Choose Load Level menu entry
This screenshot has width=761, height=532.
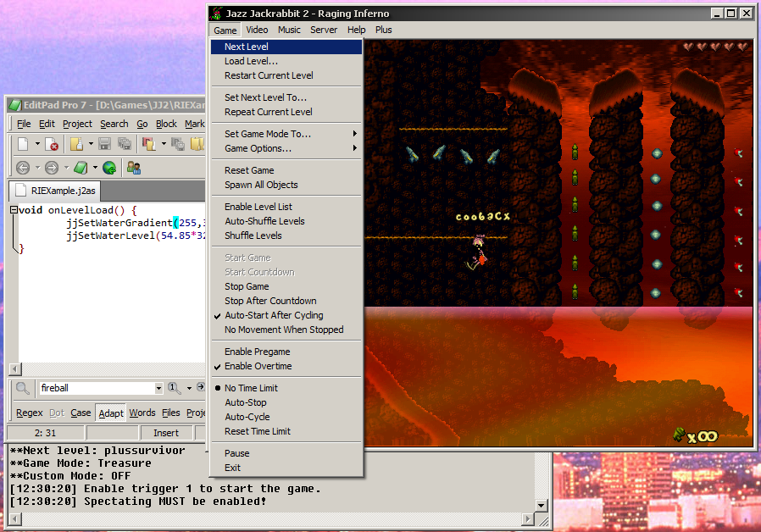[286, 61]
